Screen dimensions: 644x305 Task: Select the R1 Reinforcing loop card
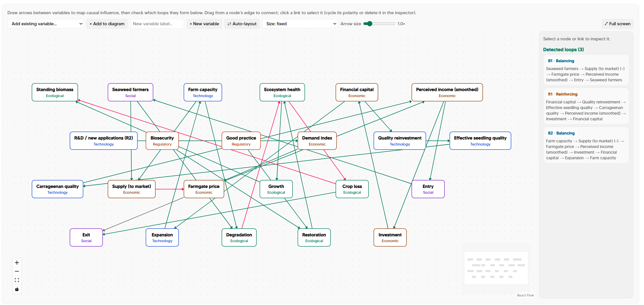(586, 106)
